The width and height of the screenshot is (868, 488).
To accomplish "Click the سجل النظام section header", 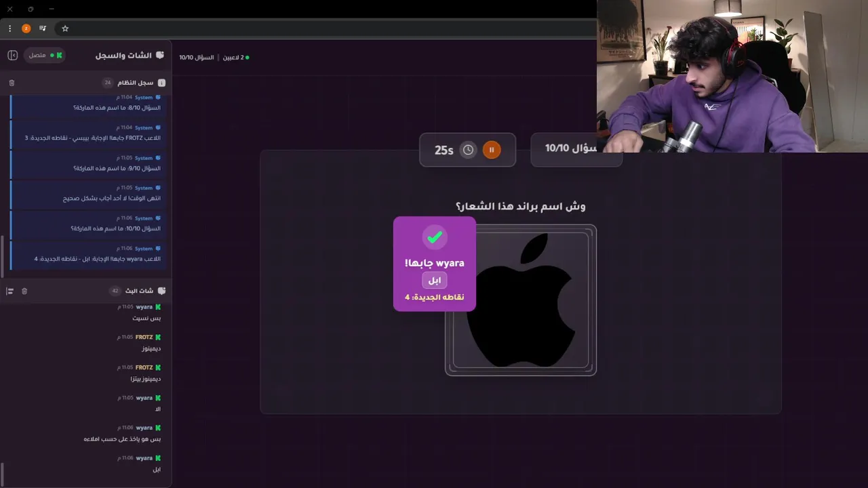I will click(136, 83).
